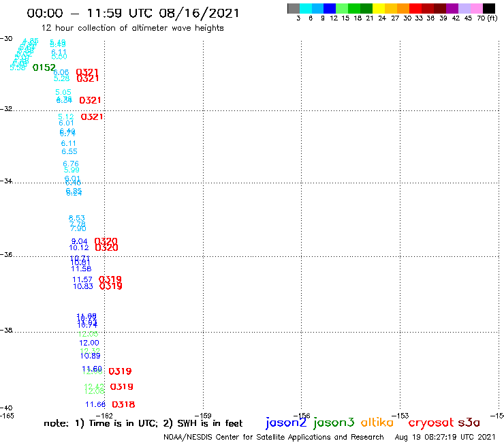Click the 6.55 wave height reading
The width and height of the screenshot is (504, 443).
[x=69, y=151]
